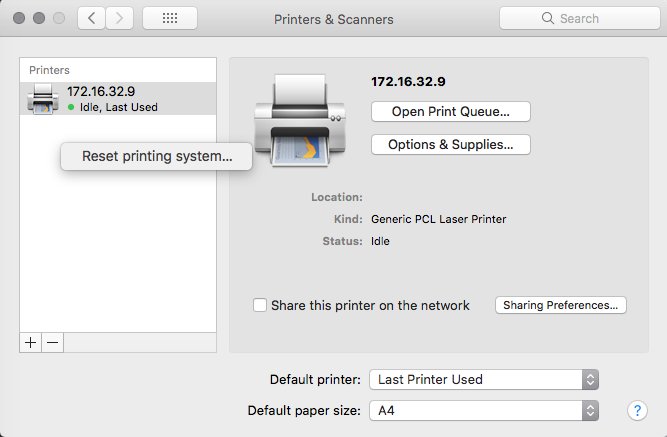Image resolution: width=667 pixels, height=437 pixels.
Task: Click Open Print Queue button
Action: pyautogui.click(x=451, y=111)
